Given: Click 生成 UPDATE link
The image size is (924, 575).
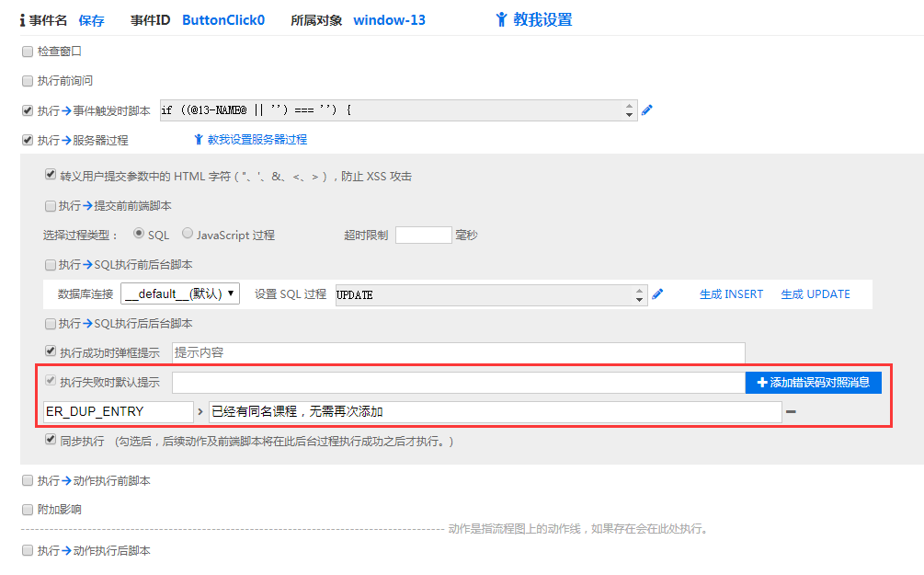Looking at the screenshot, I should tap(815, 294).
